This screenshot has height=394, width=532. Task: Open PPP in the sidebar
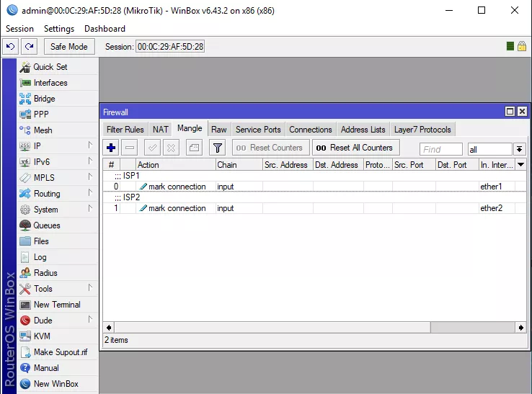41,115
